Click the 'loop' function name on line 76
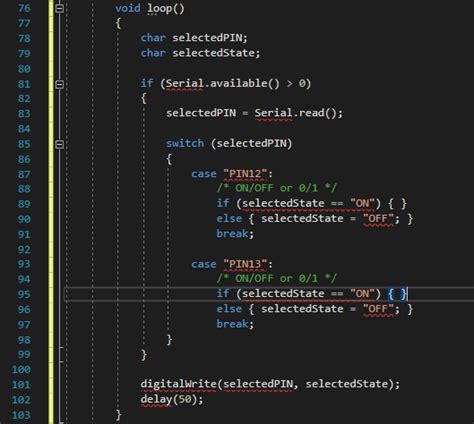 (159, 8)
